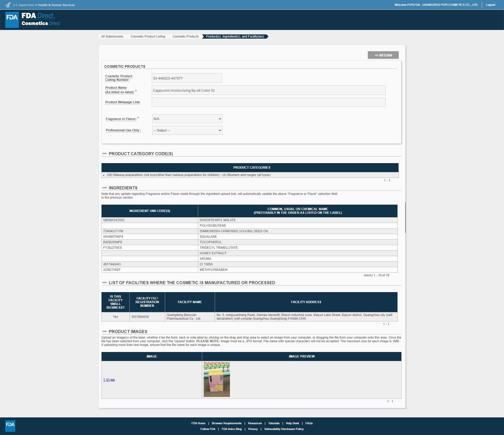This screenshot has width=504, height=435.
Task: Click the Logout link
Action: point(490,5)
